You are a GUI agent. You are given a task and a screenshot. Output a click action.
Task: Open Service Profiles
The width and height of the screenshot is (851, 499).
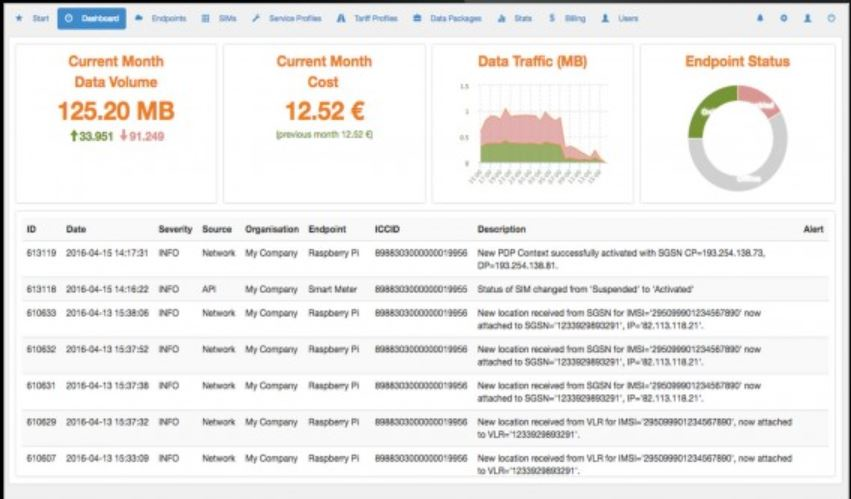[x=287, y=18]
